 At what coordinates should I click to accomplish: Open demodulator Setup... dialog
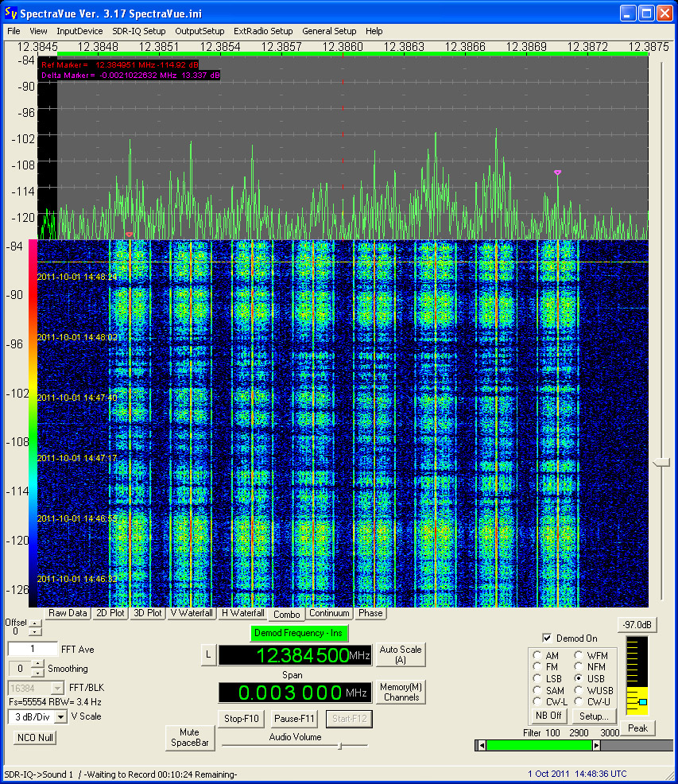click(594, 716)
